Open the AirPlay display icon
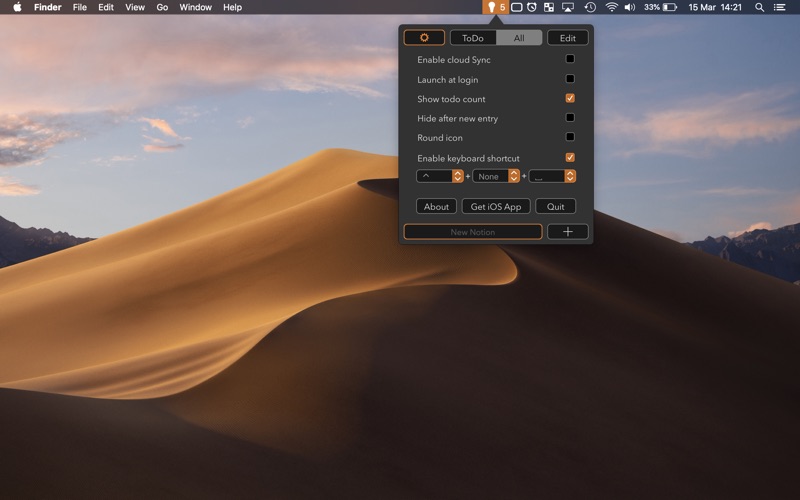This screenshot has width=800, height=500. pyautogui.click(x=567, y=7)
